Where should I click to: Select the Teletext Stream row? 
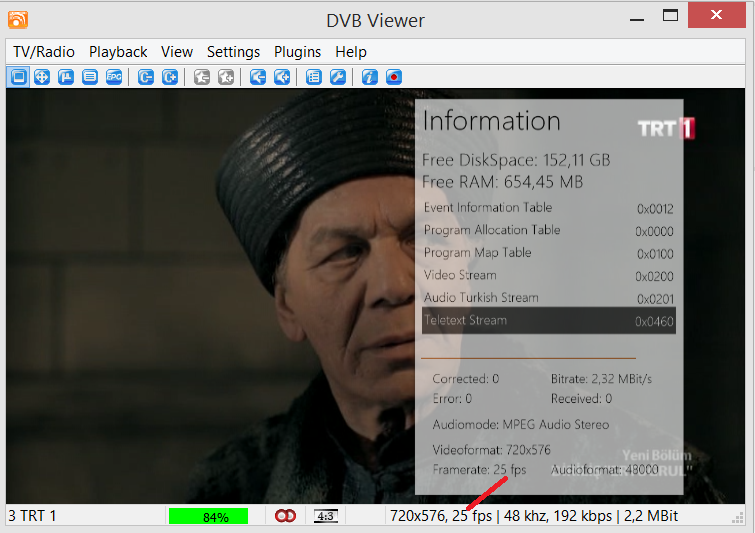point(548,321)
